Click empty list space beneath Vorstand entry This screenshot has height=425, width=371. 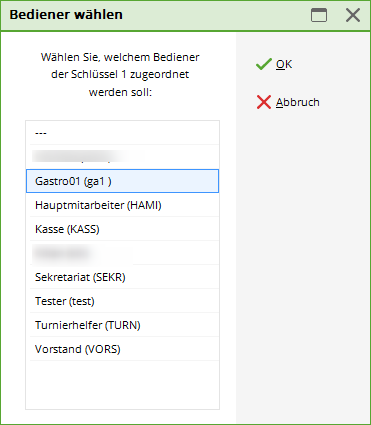coord(122,385)
